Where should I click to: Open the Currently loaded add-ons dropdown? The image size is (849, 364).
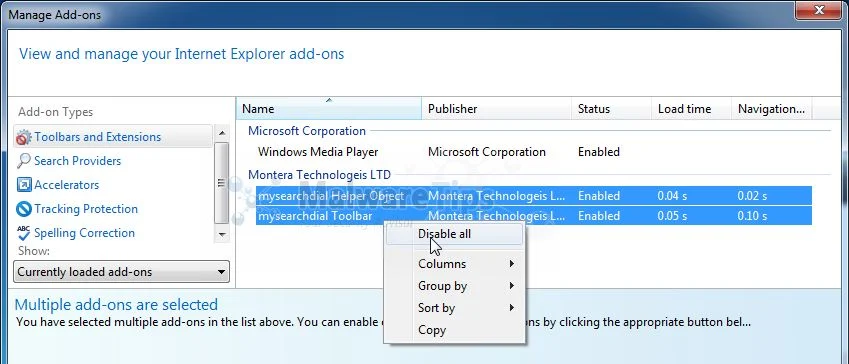coord(121,272)
